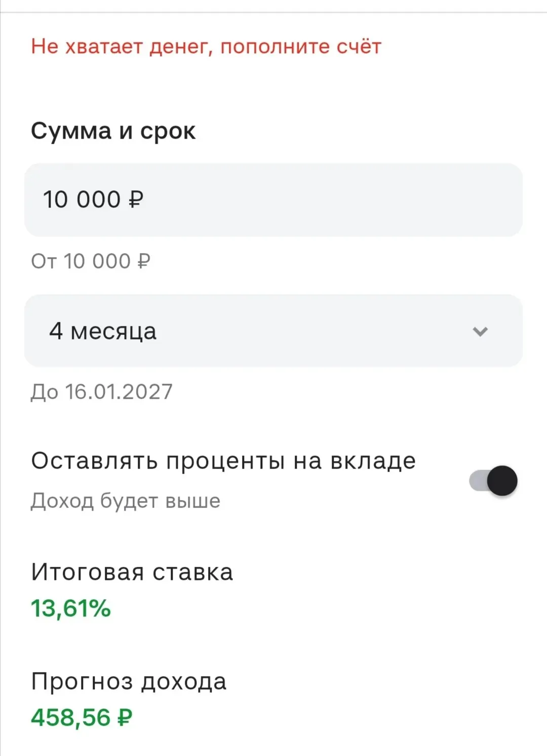Tap the dark knob of the interest switch
The height and width of the screenshot is (756, 547).
tap(502, 480)
